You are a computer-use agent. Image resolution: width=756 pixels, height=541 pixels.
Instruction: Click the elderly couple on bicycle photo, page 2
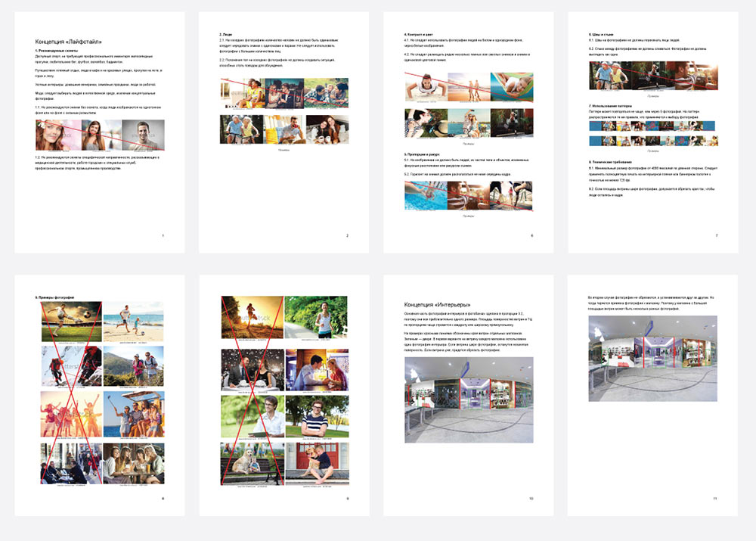(240, 129)
